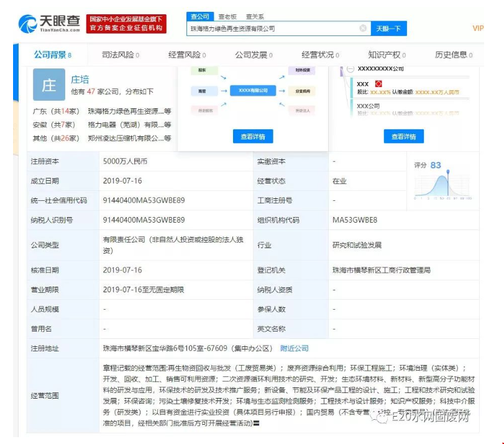Viewport: 504px width, 444px height.
Task: Collapse the XXXXXXXXX公司 tree node
Action: pos(351,68)
